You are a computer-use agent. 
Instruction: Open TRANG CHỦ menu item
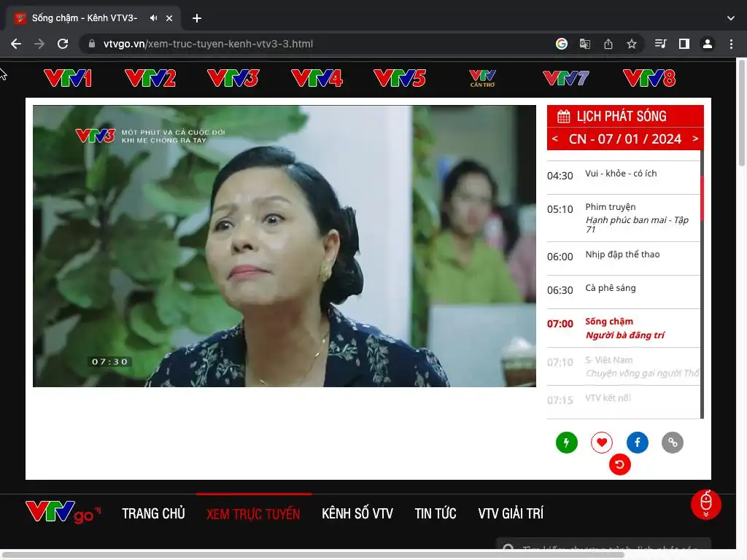[x=153, y=513]
